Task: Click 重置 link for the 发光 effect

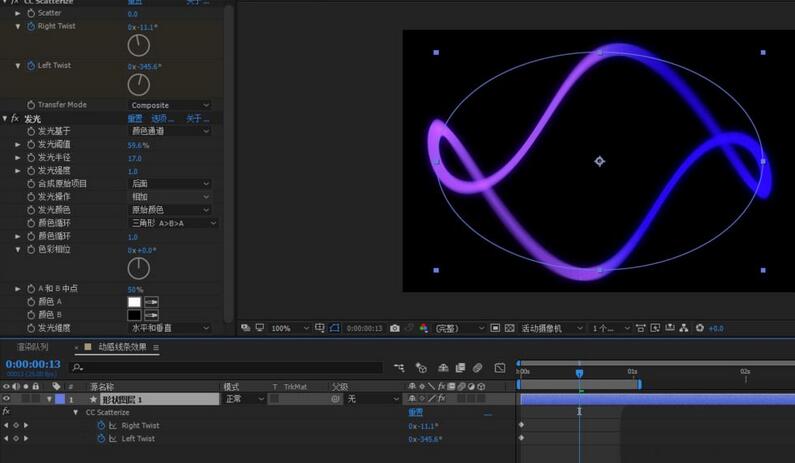Action: point(137,118)
